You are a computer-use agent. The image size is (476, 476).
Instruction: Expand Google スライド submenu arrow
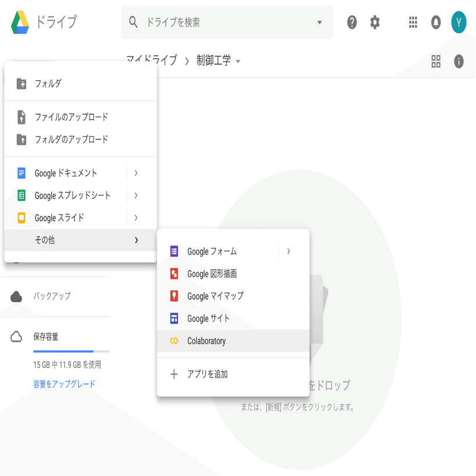(x=136, y=218)
